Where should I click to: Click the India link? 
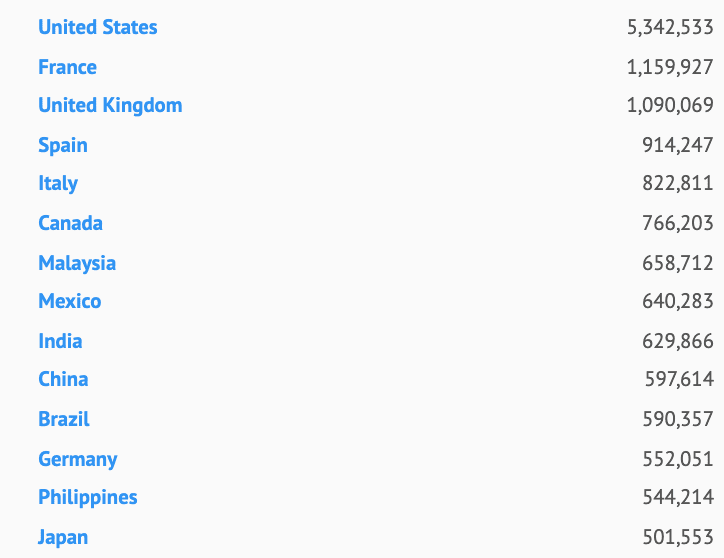click(x=60, y=341)
